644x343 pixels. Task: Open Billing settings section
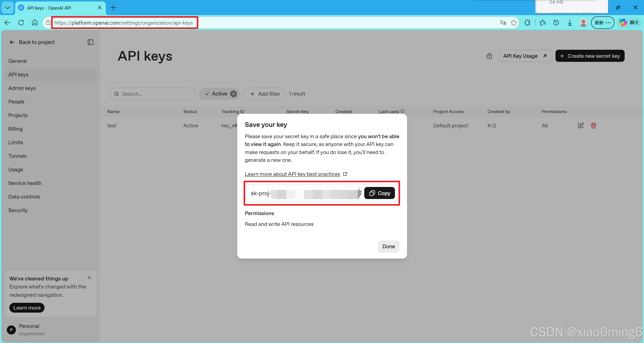[50, 129]
